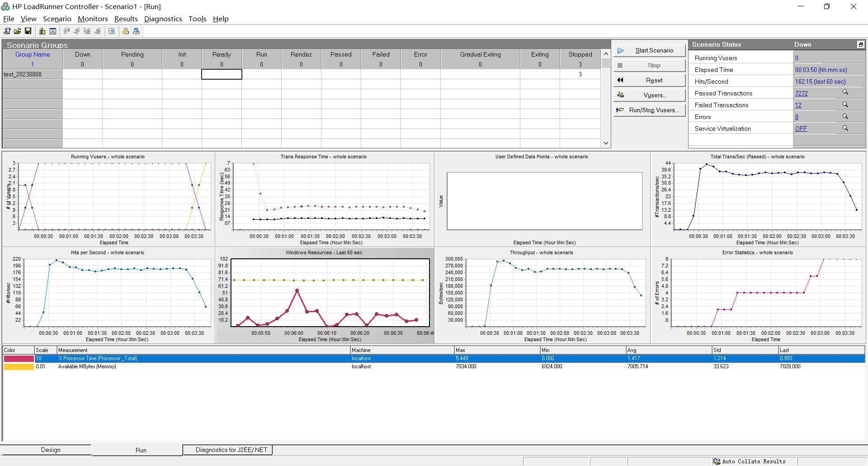Click the Group Name column header

33,54
